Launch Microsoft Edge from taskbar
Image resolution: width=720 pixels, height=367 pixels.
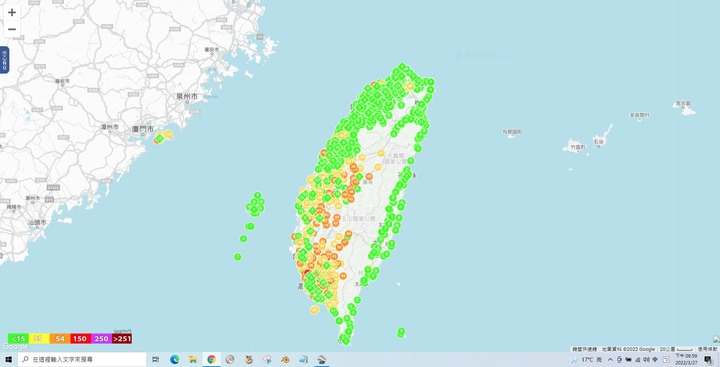pyautogui.click(x=174, y=360)
